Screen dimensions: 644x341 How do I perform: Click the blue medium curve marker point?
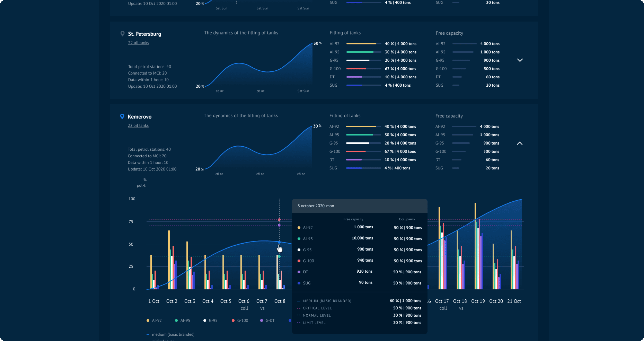[279, 242]
